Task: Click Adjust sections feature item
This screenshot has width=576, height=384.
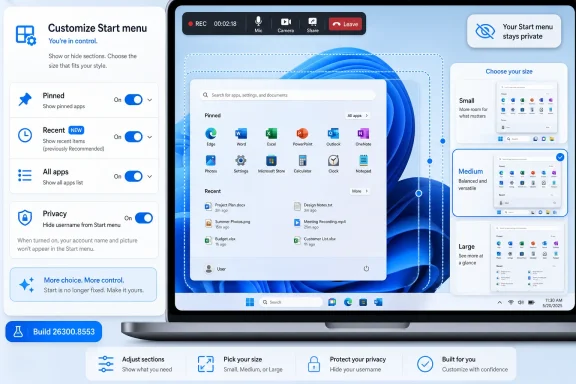Action: point(135,364)
